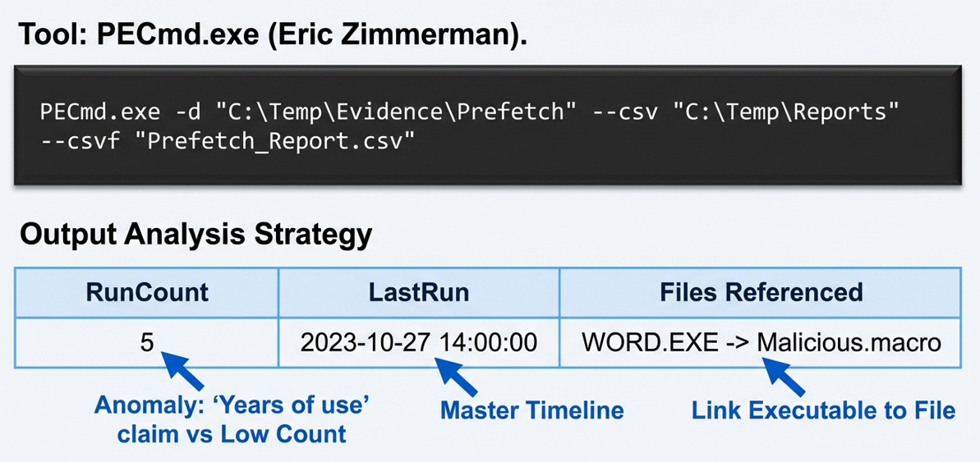Select the LastRun column header
The width and height of the screenshot is (980, 462).
click(419, 292)
